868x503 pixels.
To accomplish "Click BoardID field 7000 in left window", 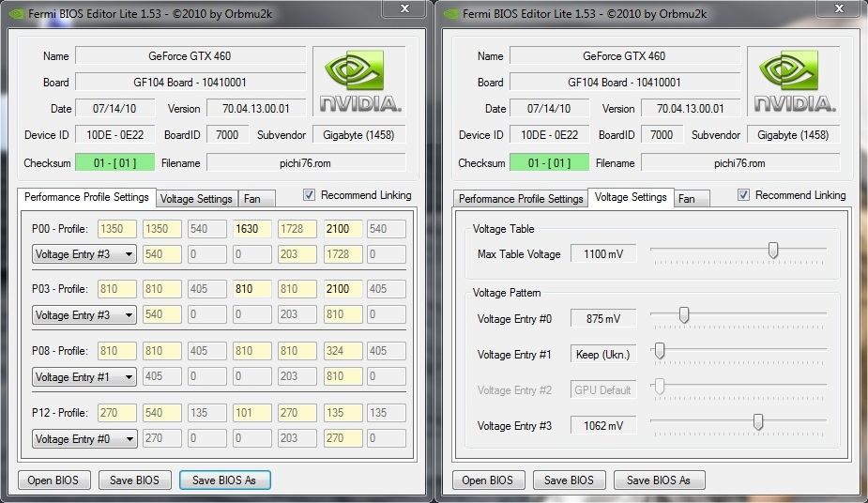I will pos(227,134).
